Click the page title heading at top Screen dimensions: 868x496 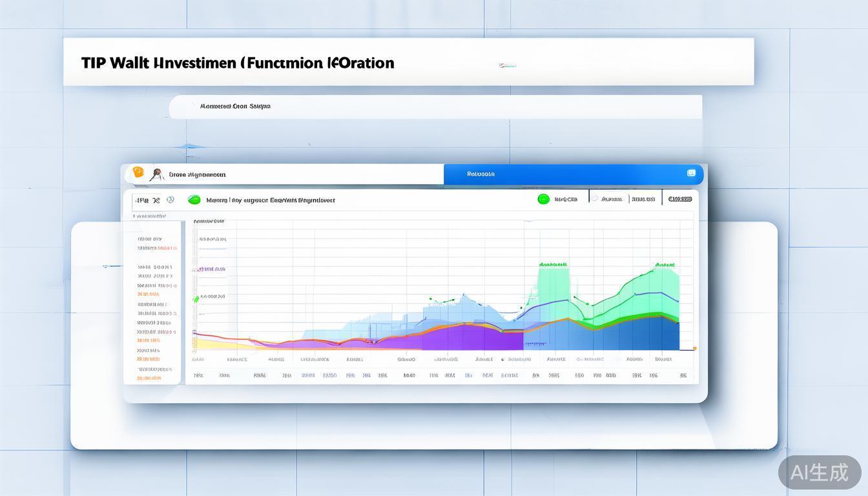[x=238, y=63]
